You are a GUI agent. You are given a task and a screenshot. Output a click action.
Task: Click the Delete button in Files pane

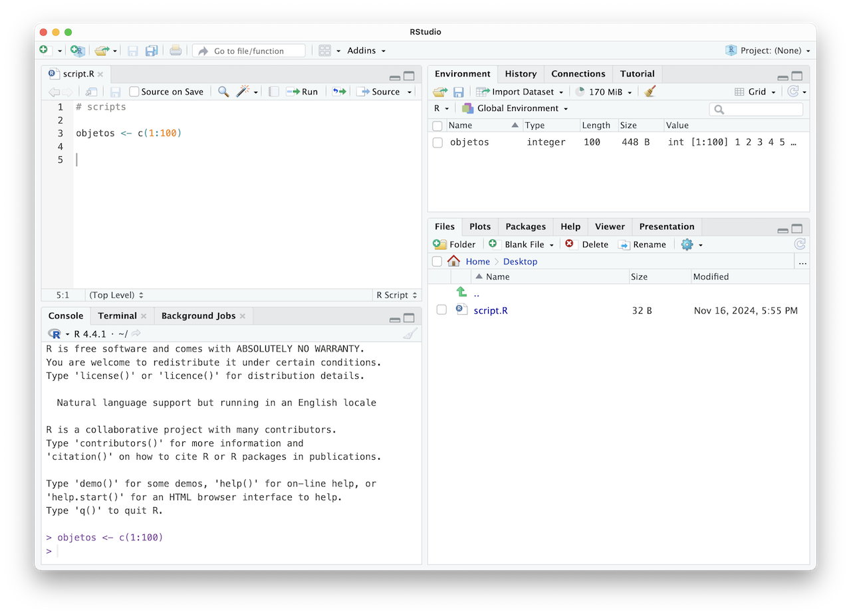tap(587, 245)
